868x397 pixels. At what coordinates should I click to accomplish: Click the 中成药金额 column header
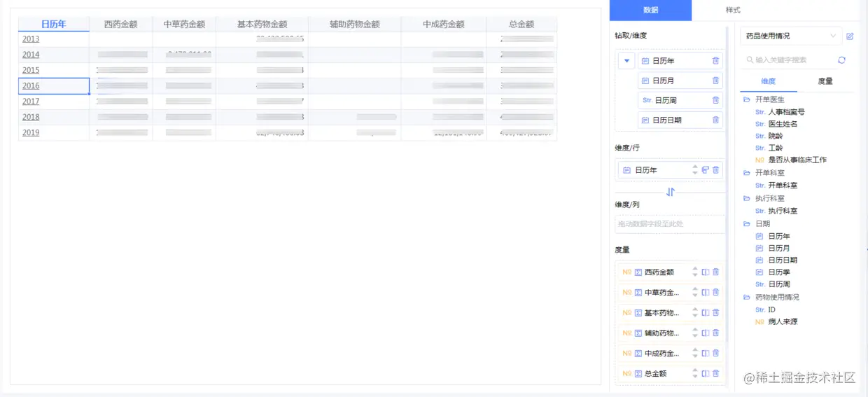click(x=444, y=25)
